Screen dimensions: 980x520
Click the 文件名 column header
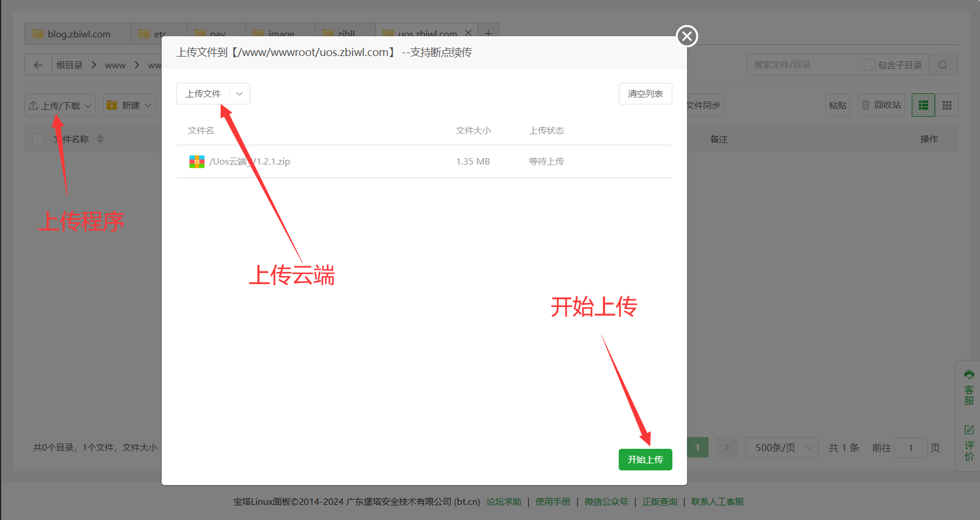click(201, 131)
